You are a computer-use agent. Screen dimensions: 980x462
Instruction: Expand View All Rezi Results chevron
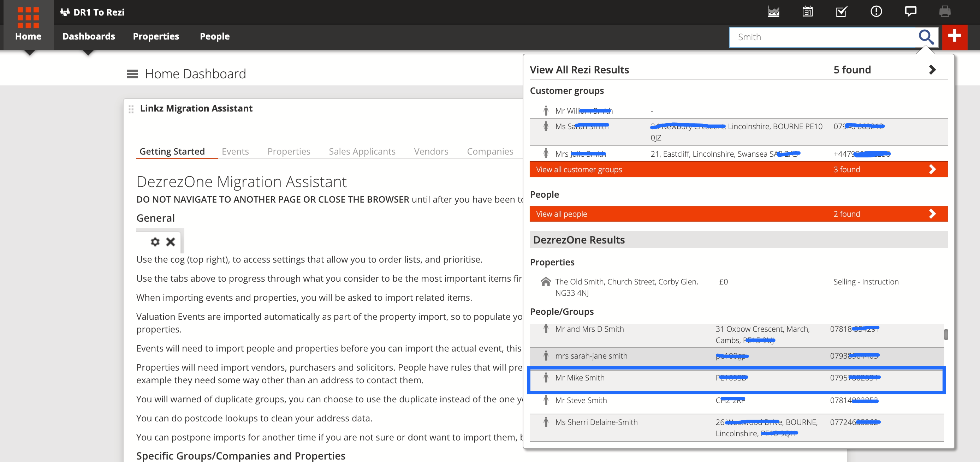(932, 70)
